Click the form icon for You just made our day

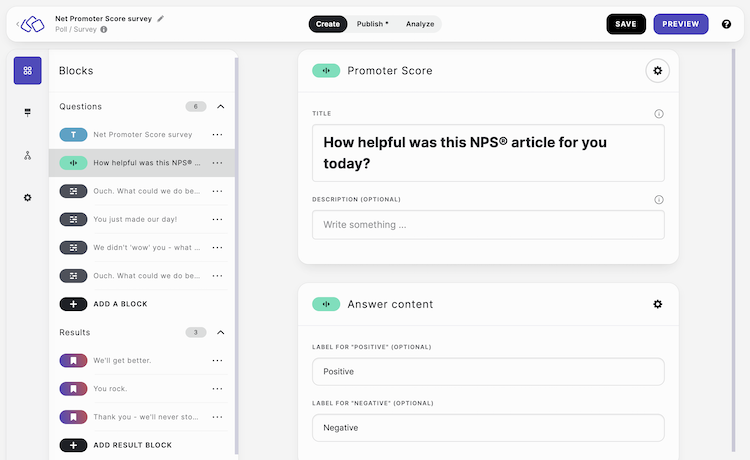73,219
